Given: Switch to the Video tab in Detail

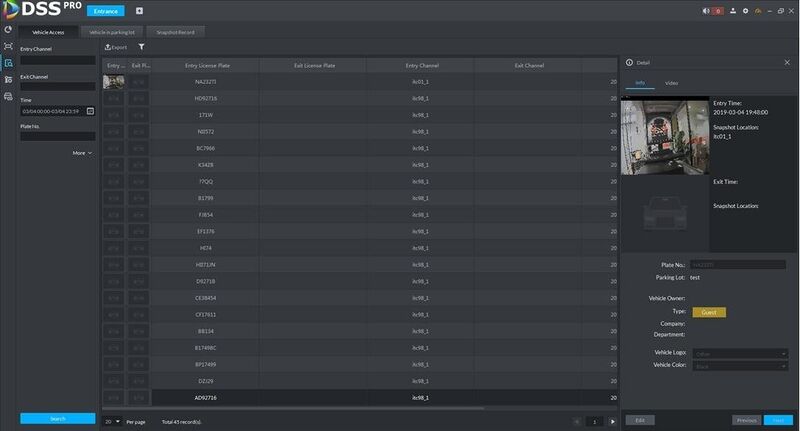Looking at the screenshot, I should [671, 83].
